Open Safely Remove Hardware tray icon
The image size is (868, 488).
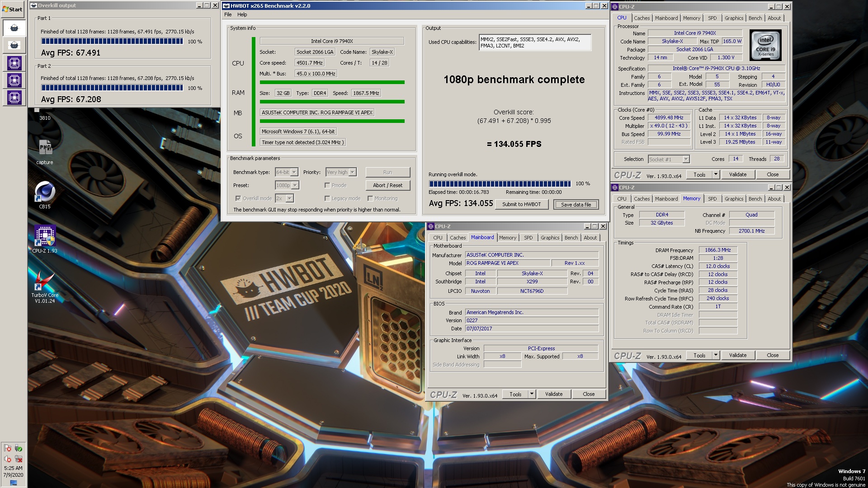[x=19, y=448]
